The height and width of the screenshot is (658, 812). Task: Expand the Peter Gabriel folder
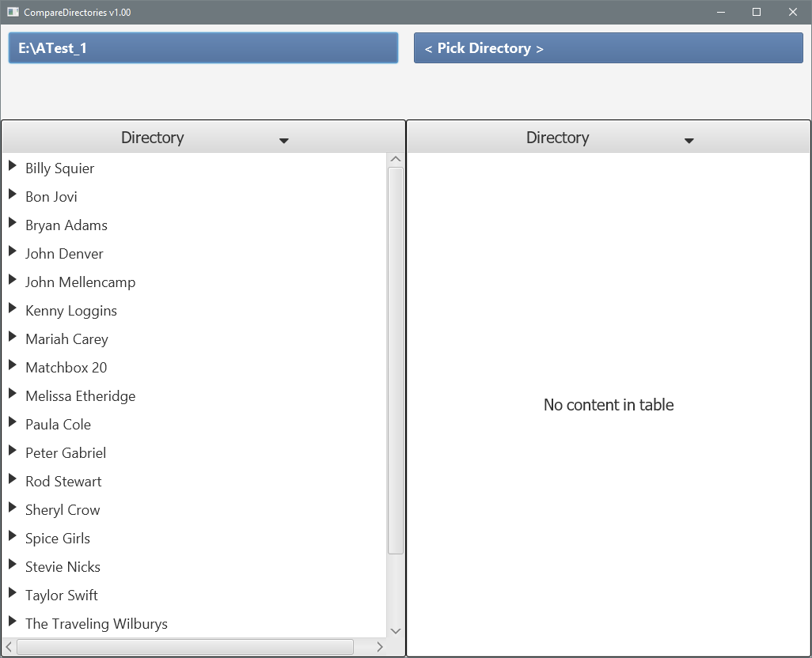click(13, 451)
